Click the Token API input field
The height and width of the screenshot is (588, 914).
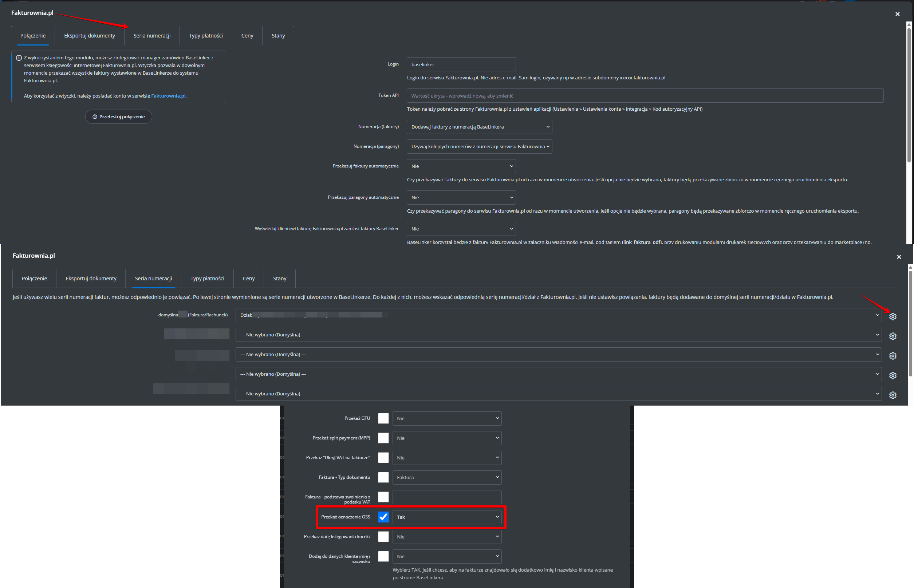[x=645, y=96]
